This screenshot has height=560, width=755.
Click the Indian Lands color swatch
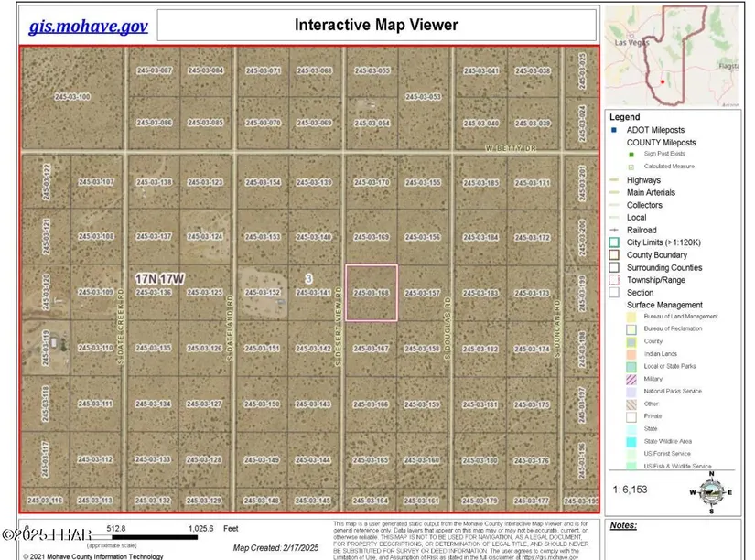tap(631, 354)
